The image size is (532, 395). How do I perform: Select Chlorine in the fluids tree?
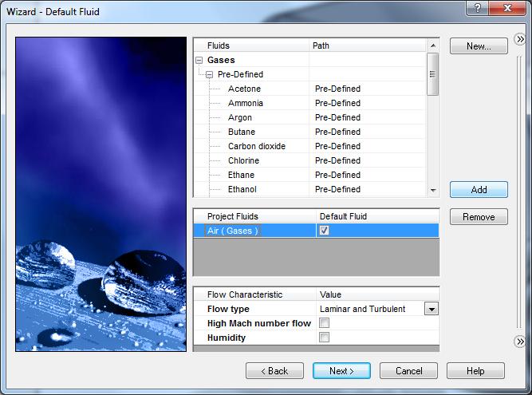pyautogui.click(x=243, y=160)
